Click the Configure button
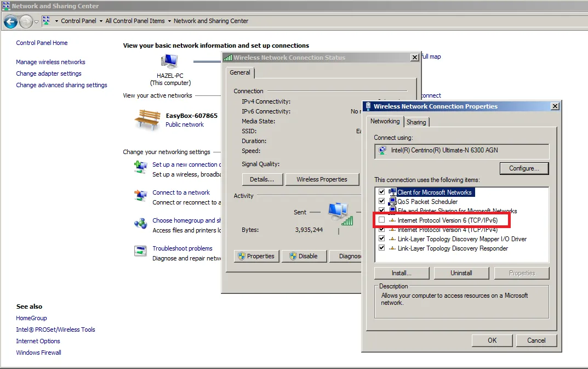Image resolution: width=588 pixels, height=369 pixels. (x=524, y=168)
